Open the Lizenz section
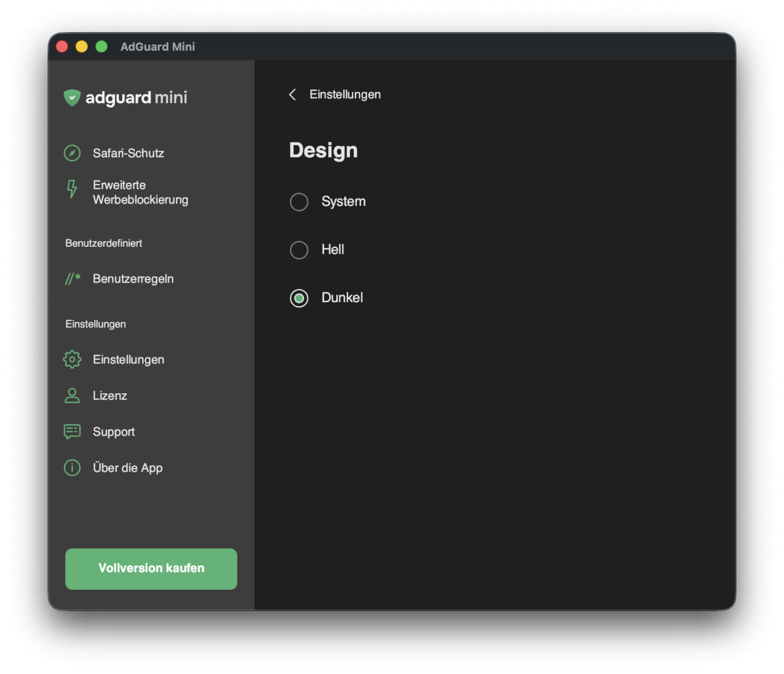This screenshot has width=784, height=674. click(x=110, y=396)
